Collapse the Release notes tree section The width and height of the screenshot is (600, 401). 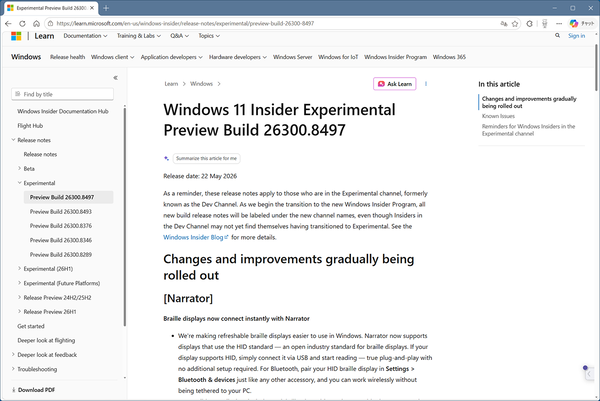coord(13,140)
